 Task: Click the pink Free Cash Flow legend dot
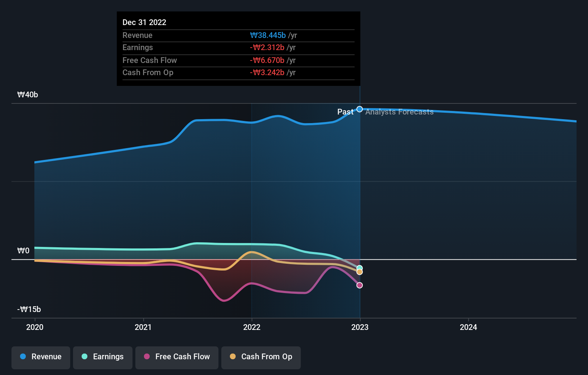[x=146, y=356]
